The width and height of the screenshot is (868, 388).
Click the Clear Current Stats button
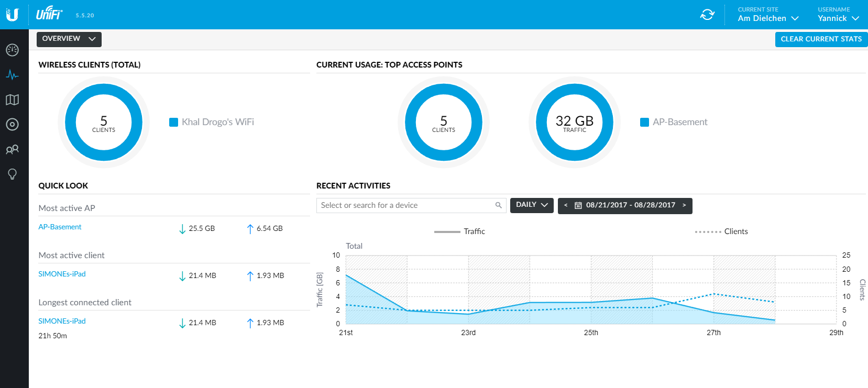coord(821,39)
